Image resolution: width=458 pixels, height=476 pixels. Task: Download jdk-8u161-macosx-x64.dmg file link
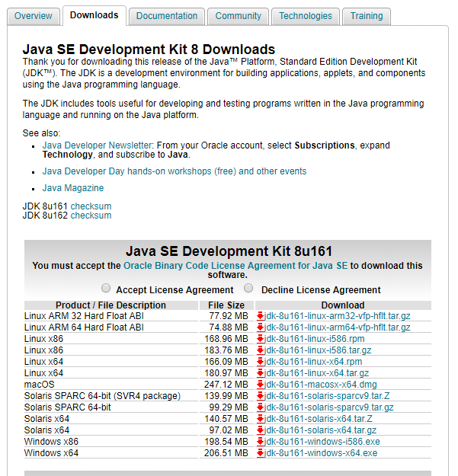pos(320,385)
